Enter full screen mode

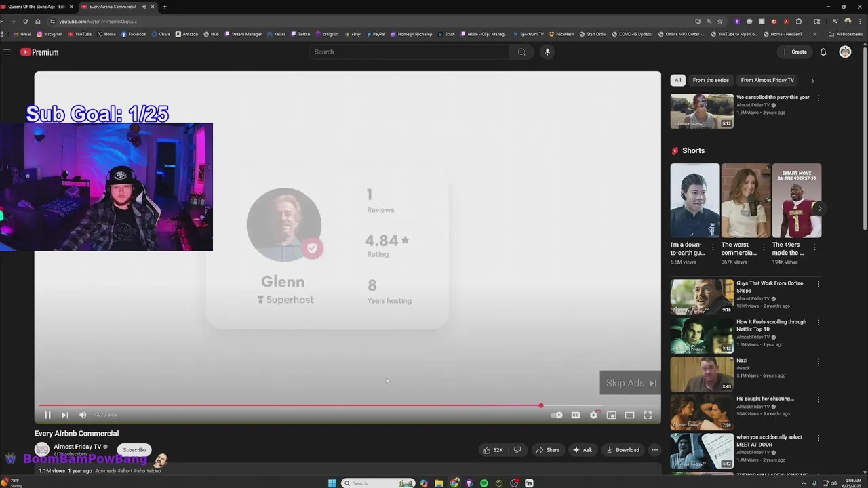point(648,415)
